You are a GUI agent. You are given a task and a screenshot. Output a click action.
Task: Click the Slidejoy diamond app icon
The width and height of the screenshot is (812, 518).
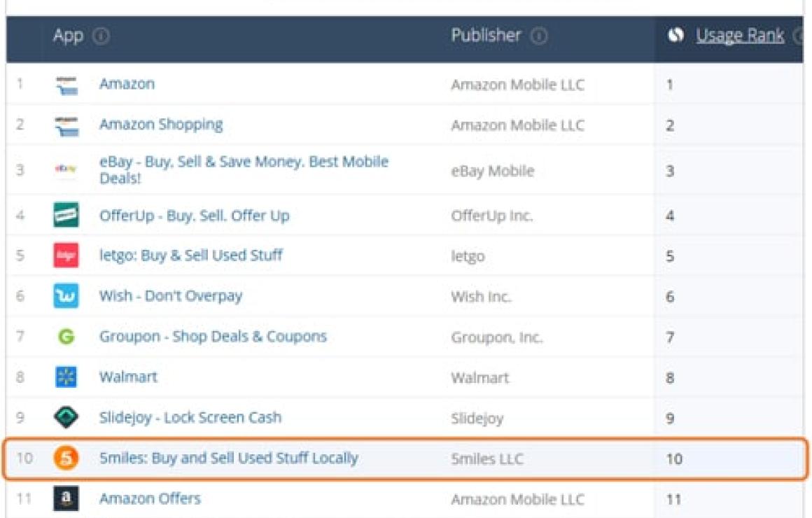coord(66,418)
